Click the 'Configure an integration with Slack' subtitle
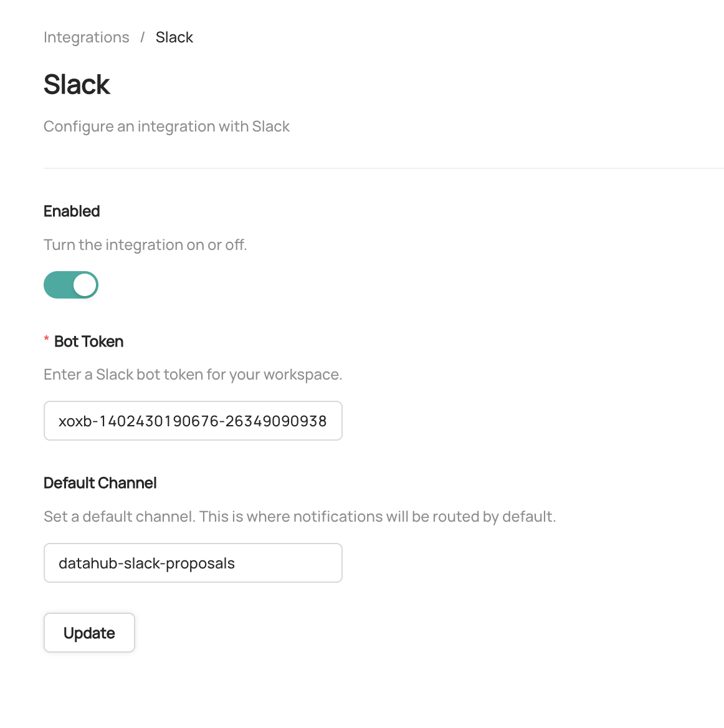The height and width of the screenshot is (728, 724). click(x=166, y=127)
